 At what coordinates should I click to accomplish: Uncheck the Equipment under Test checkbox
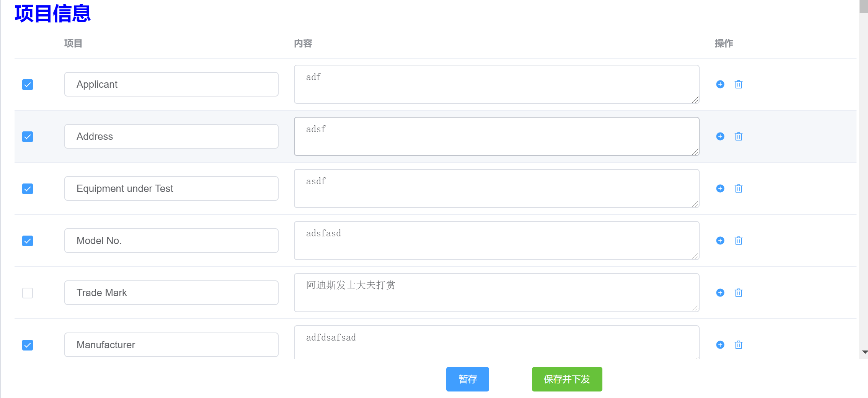coord(28,189)
